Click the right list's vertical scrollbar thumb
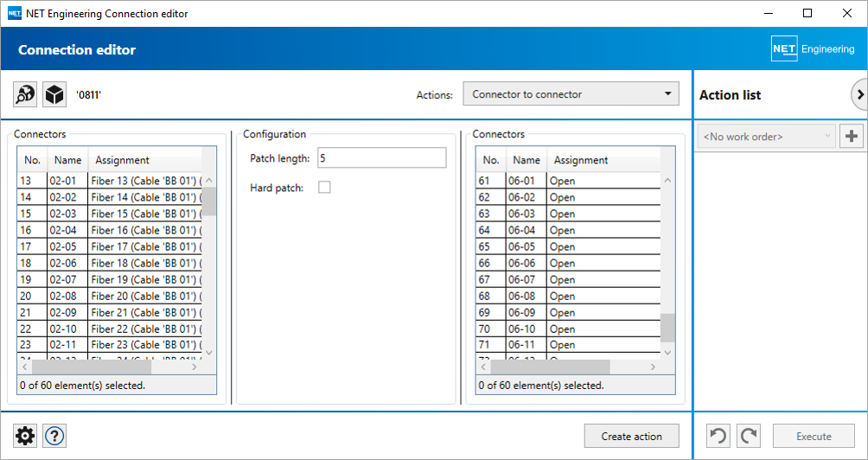Viewport: 868px width, 460px height. pyautogui.click(x=667, y=329)
